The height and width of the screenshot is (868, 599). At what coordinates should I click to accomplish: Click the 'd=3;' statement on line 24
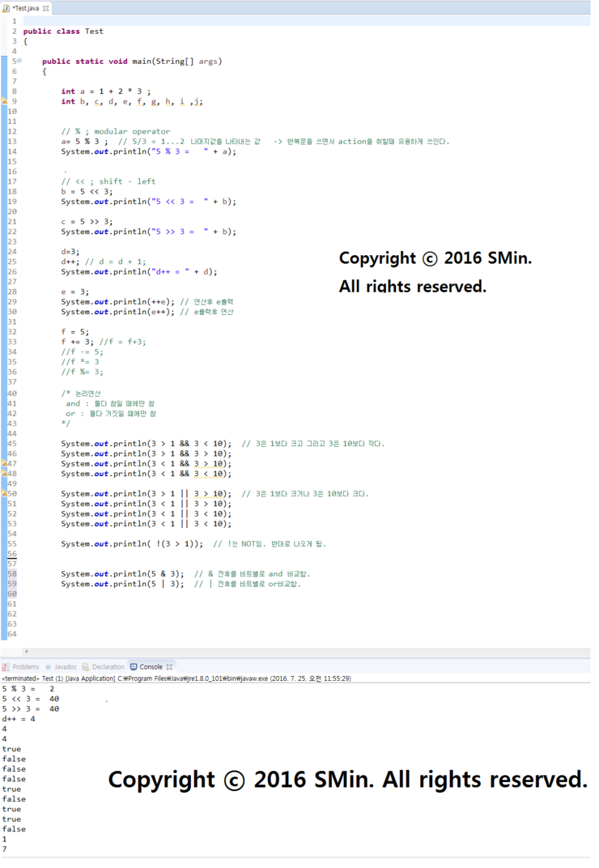70,252
